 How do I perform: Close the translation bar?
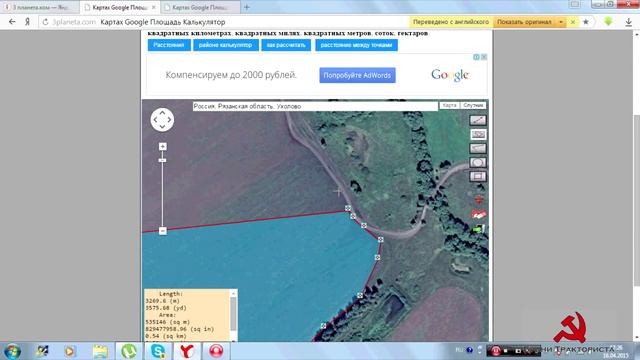[573, 22]
